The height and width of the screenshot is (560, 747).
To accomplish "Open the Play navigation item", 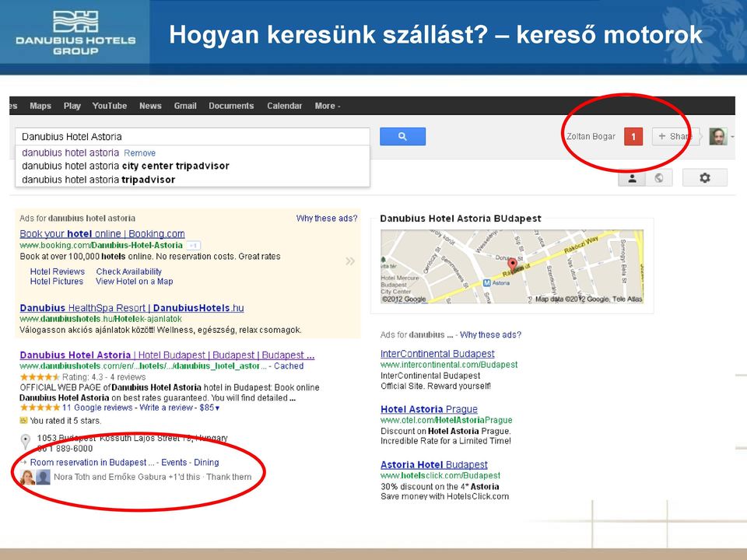I will click(72, 107).
